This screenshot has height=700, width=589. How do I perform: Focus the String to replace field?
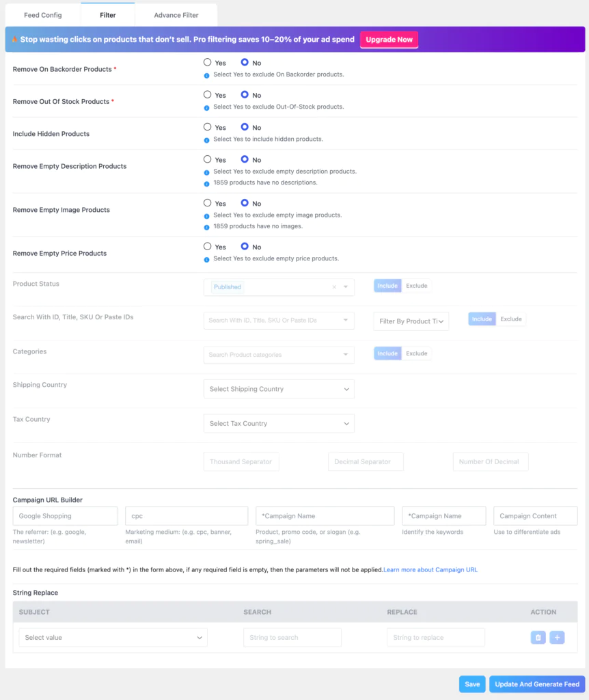436,638
